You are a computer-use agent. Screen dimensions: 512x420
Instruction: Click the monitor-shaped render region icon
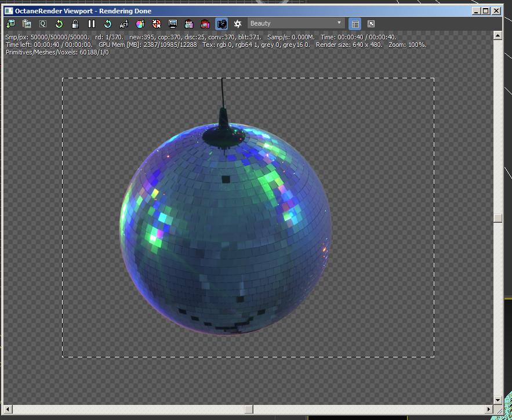[x=172, y=24]
